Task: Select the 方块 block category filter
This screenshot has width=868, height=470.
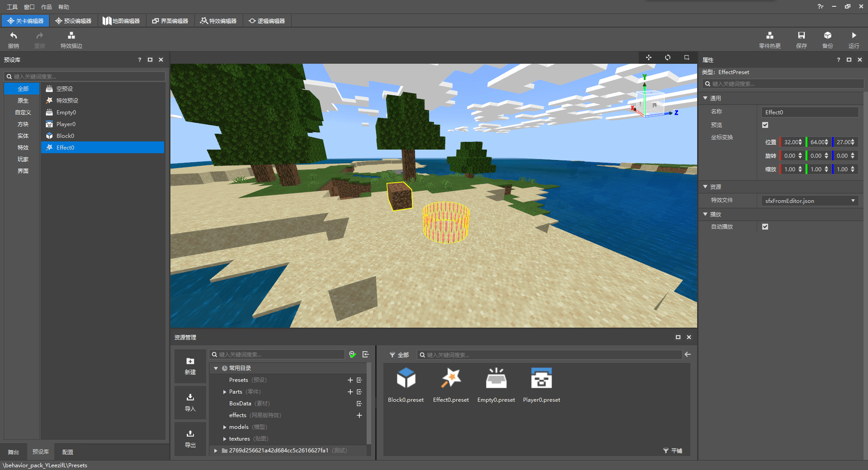Action: pos(23,124)
